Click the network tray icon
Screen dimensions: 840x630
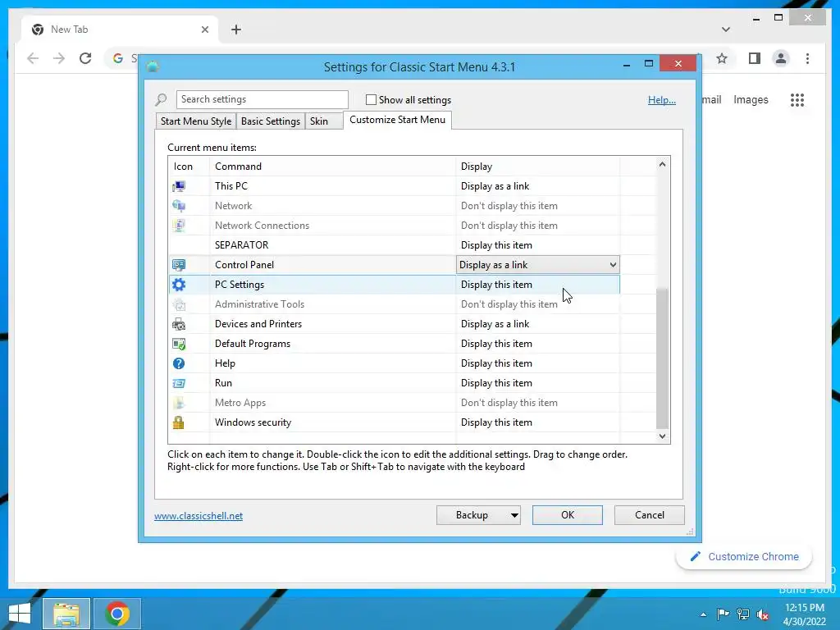[x=743, y=614]
